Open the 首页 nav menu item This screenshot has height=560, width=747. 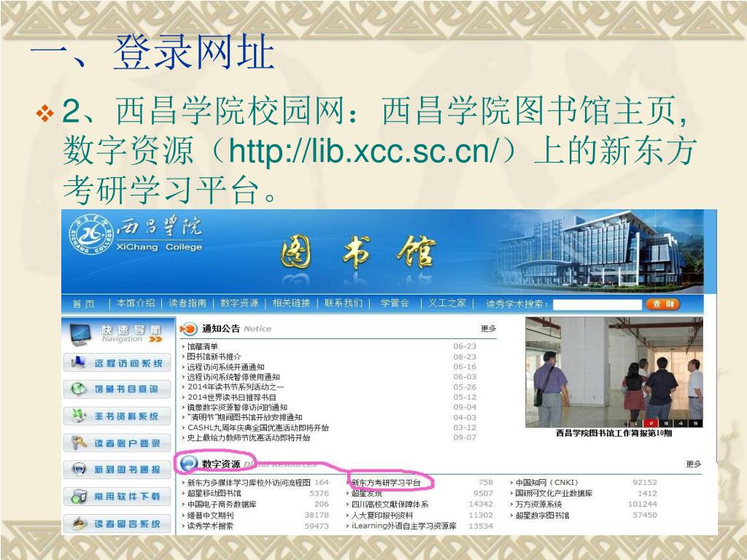[84, 304]
